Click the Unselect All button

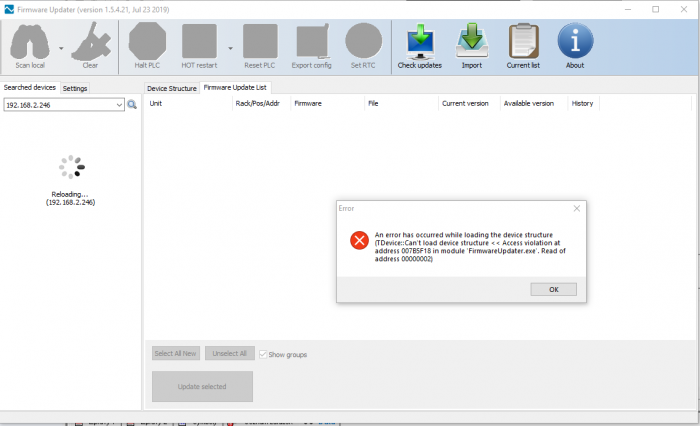pyautogui.click(x=229, y=354)
